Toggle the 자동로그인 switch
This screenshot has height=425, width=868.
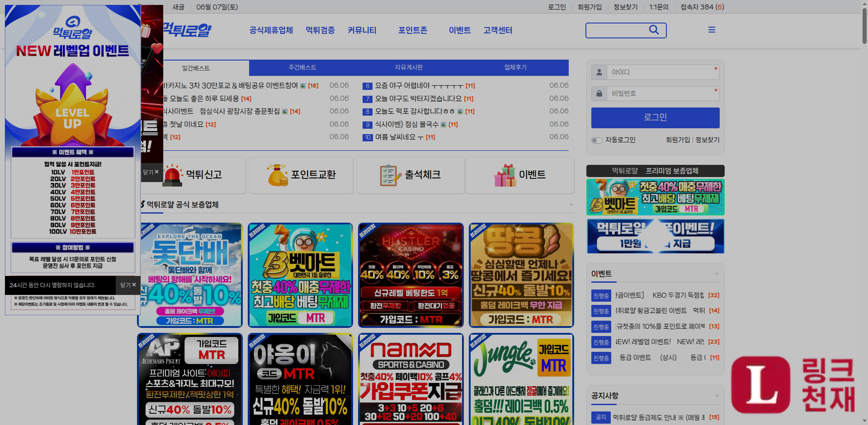(x=597, y=140)
